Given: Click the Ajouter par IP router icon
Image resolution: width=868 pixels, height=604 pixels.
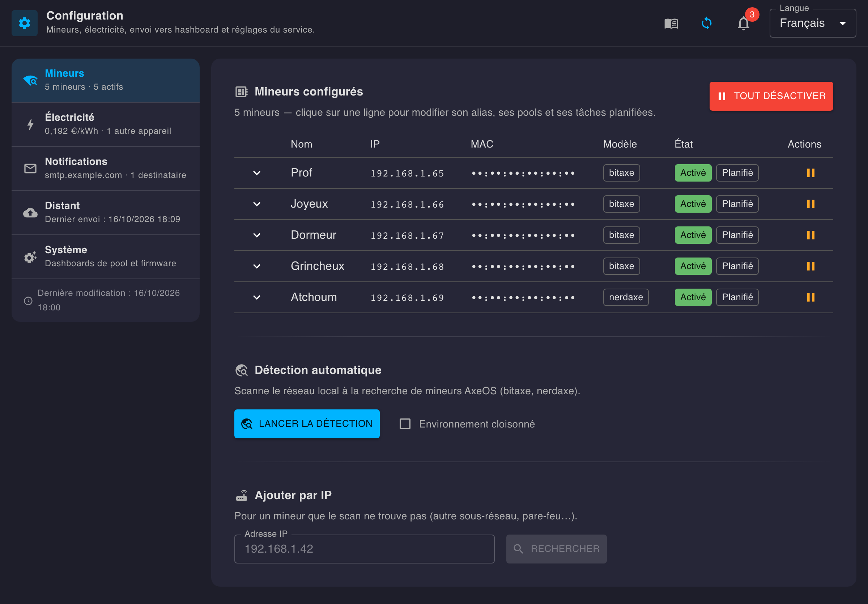Looking at the screenshot, I should pyautogui.click(x=242, y=495).
